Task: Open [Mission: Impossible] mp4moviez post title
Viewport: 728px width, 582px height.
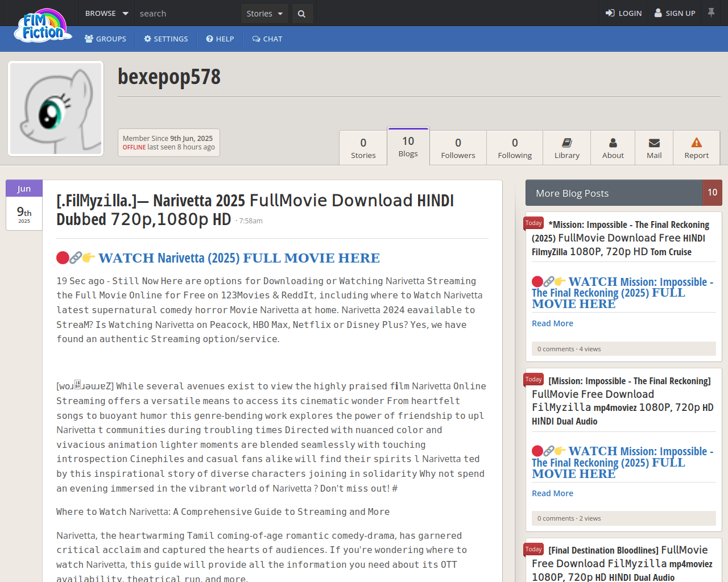Action: coord(622,401)
